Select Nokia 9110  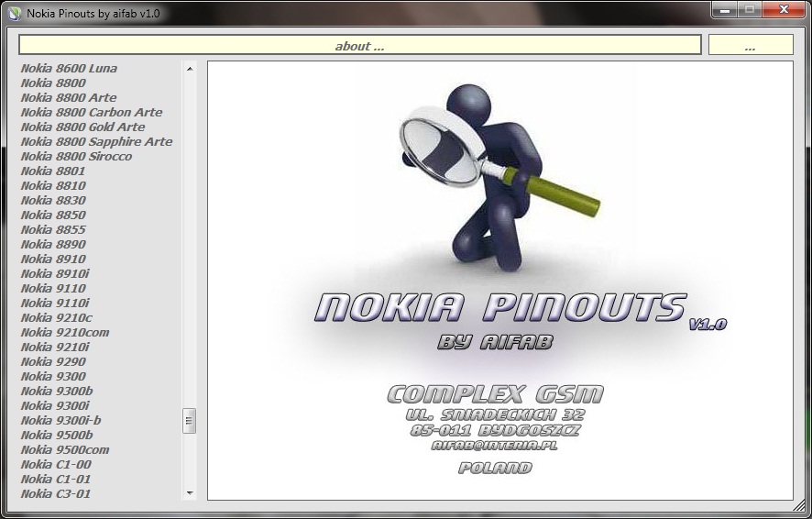[x=53, y=289]
